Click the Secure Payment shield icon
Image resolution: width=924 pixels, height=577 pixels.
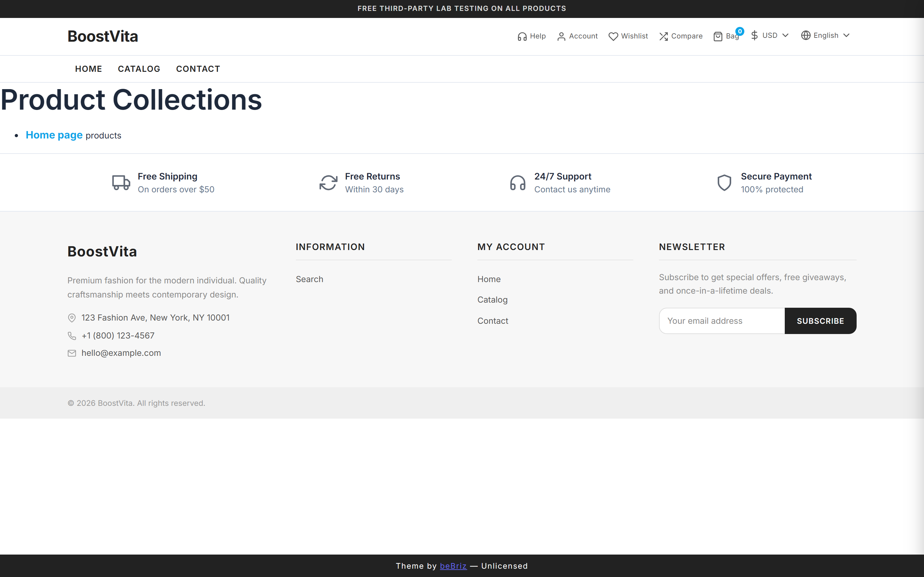click(724, 183)
